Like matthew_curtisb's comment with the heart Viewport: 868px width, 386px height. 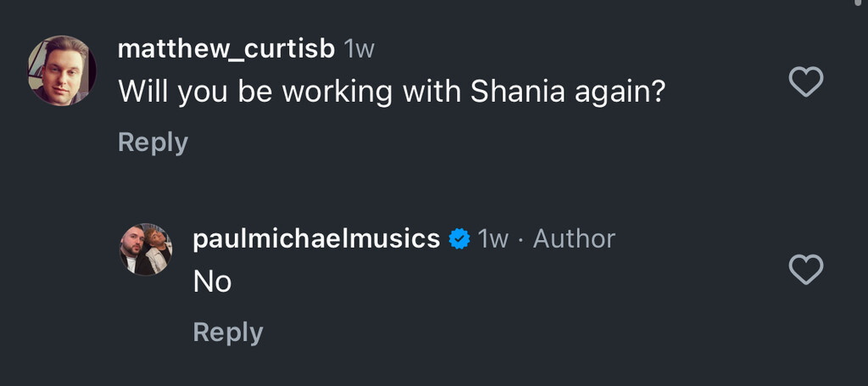click(x=805, y=81)
